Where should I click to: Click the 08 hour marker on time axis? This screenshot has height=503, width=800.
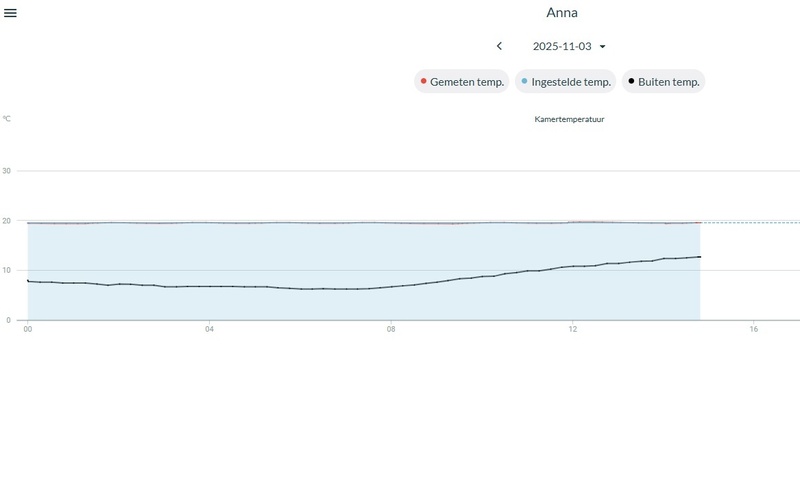391,329
